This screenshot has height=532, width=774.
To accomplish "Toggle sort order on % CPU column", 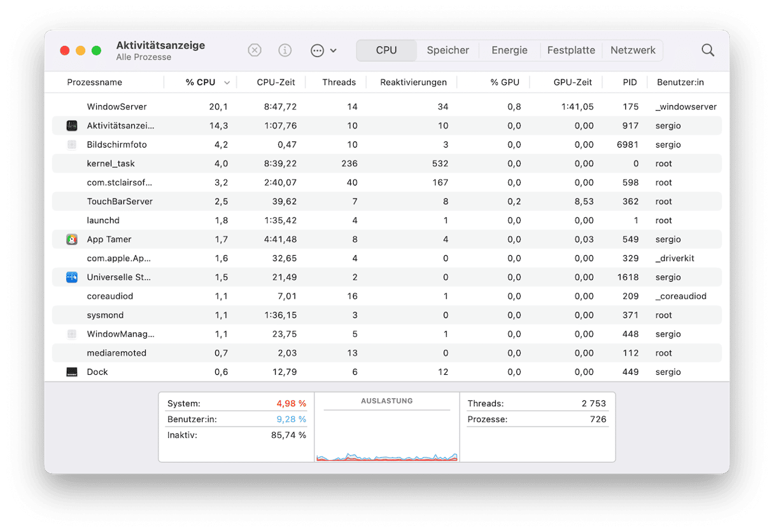I will (x=201, y=82).
